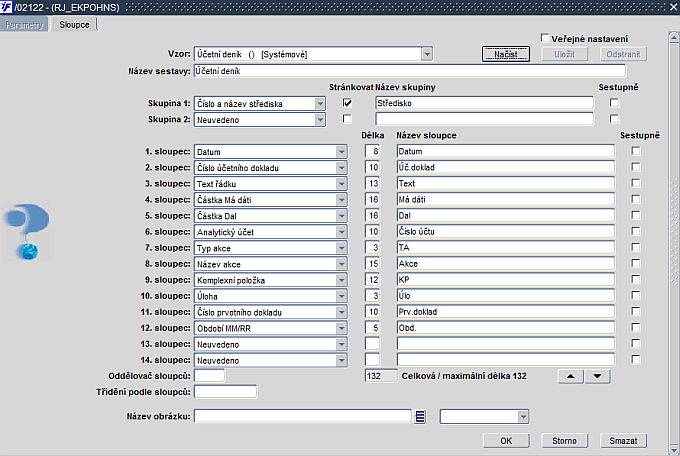Switch to the Parametry tab
The width and height of the screenshot is (680, 456).
[x=25, y=25]
